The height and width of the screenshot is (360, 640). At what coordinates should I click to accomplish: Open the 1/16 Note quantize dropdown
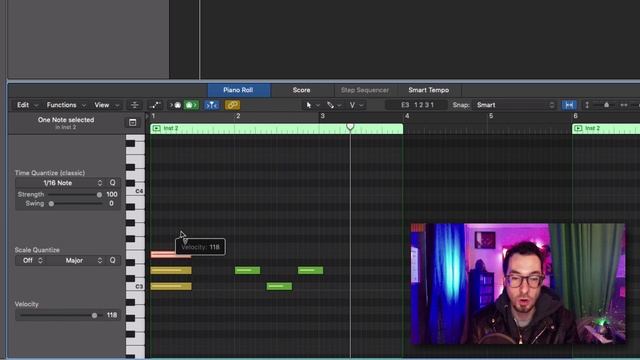pos(60,183)
